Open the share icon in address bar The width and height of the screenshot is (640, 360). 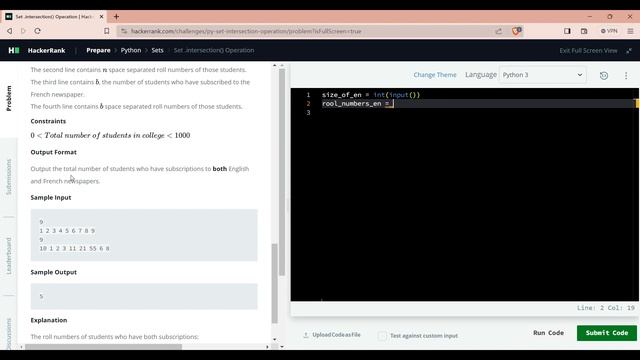499,31
